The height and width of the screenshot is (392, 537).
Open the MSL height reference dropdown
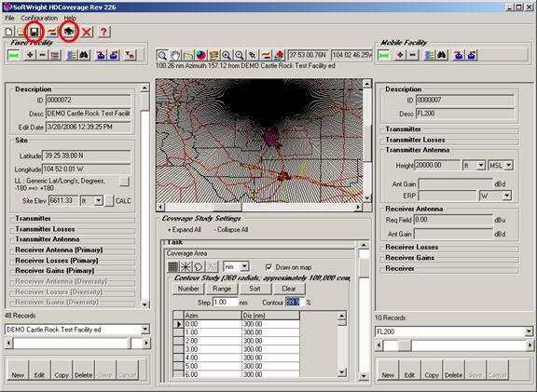tap(501, 165)
